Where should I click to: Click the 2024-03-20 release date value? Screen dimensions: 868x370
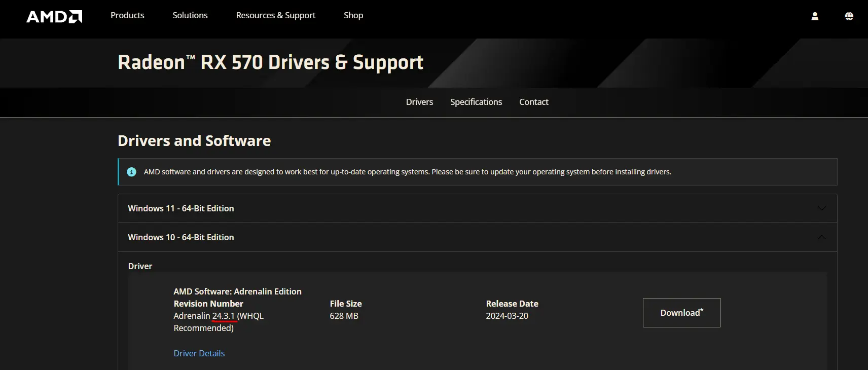click(x=507, y=316)
